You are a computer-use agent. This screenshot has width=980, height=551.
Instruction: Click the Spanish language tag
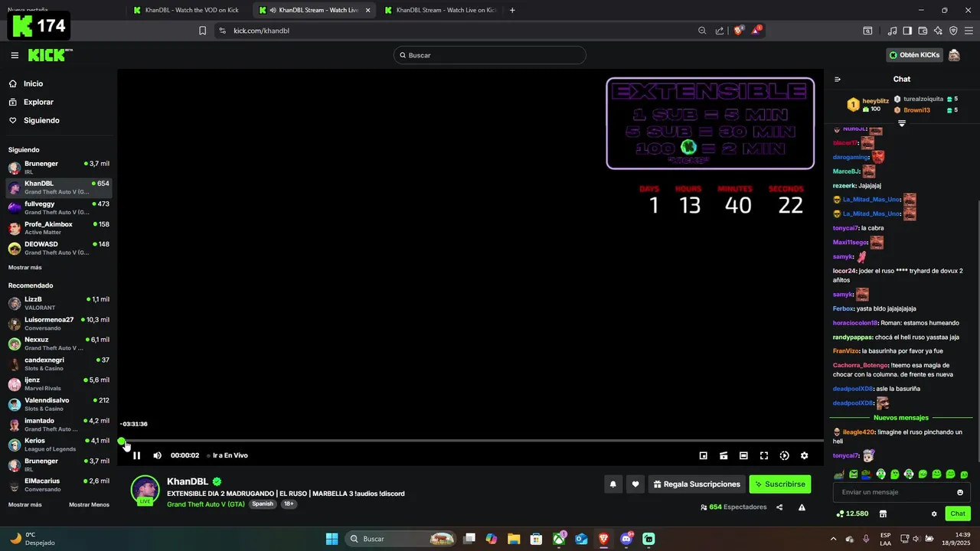(263, 504)
